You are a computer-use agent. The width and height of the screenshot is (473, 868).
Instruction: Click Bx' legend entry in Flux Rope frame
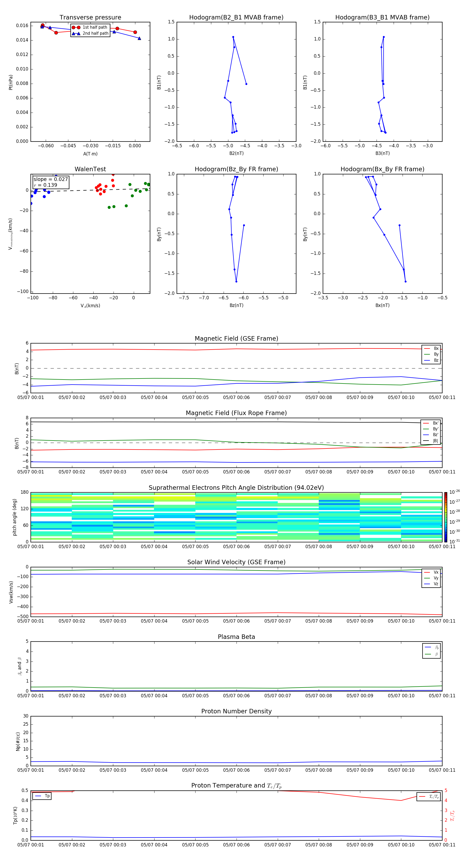coord(431,423)
